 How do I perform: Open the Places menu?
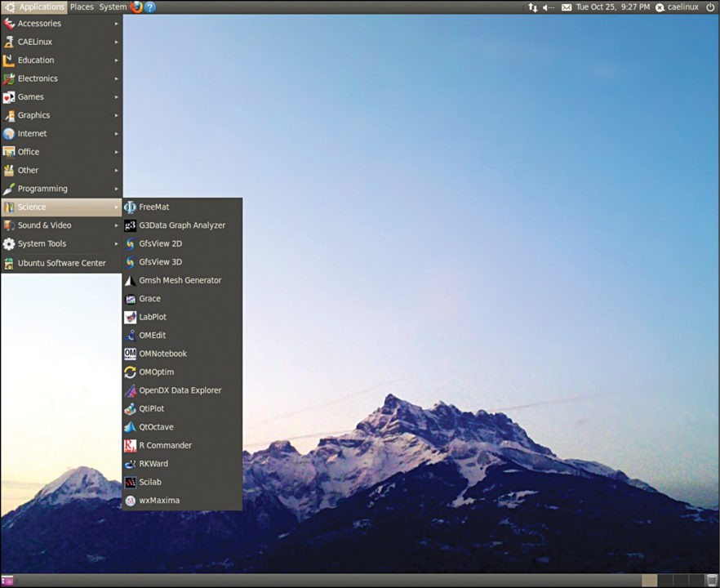tap(82, 7)
